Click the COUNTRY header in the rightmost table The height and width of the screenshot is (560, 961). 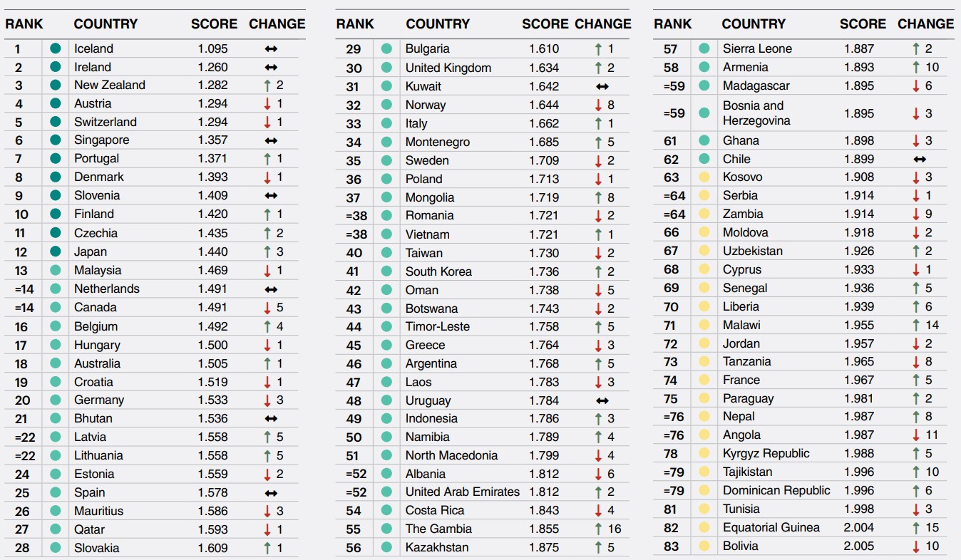point(753,24)
